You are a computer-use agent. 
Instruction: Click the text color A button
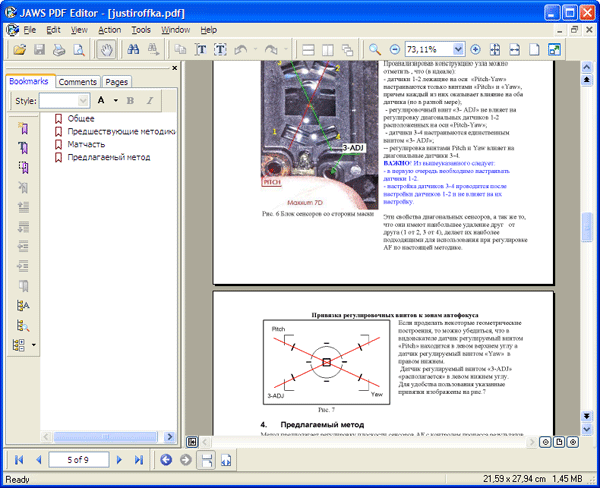pyautogui.click(x=101, y=100)
